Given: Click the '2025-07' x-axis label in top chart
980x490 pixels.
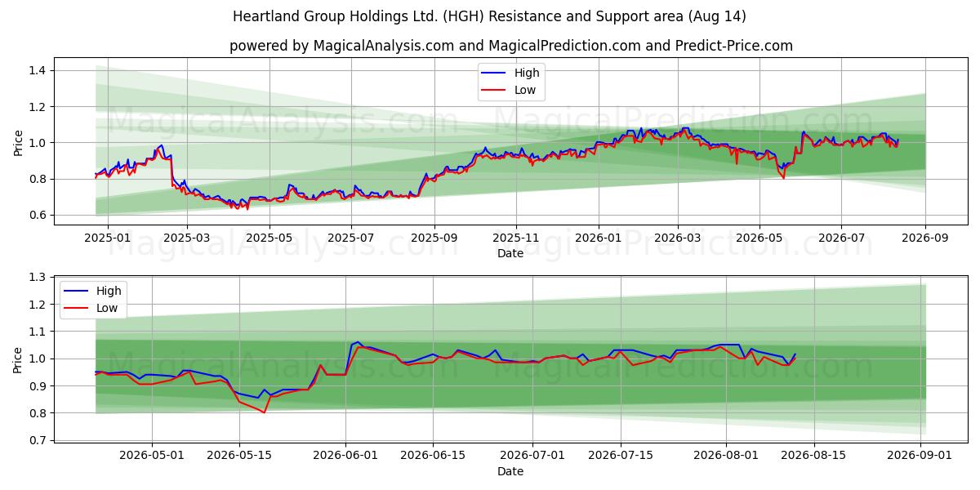Looking at the screenshot, I should [x=350, y=238].
